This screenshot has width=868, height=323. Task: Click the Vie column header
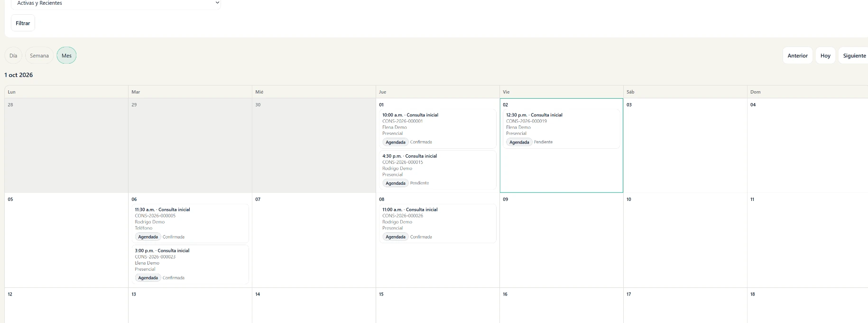tap(561, 92)
